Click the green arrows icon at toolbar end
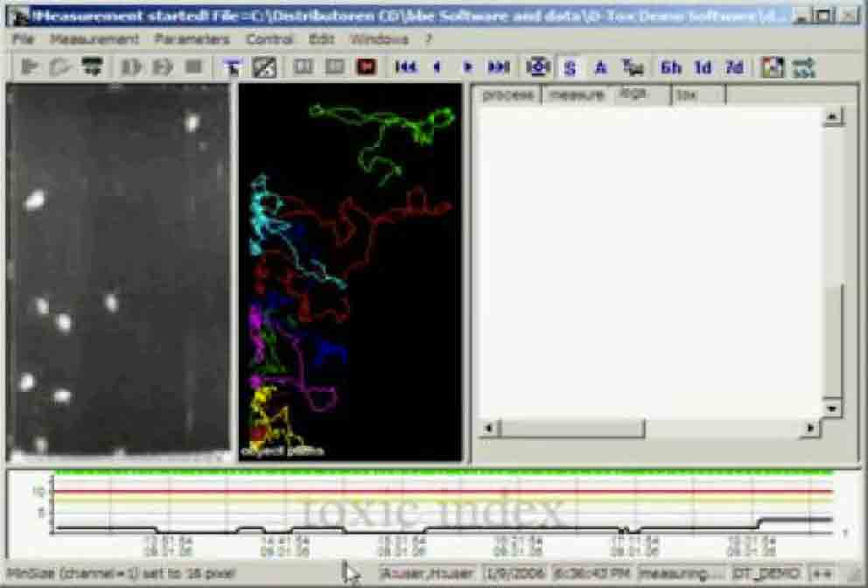This screenshot has height=588, width=868. 804,67
